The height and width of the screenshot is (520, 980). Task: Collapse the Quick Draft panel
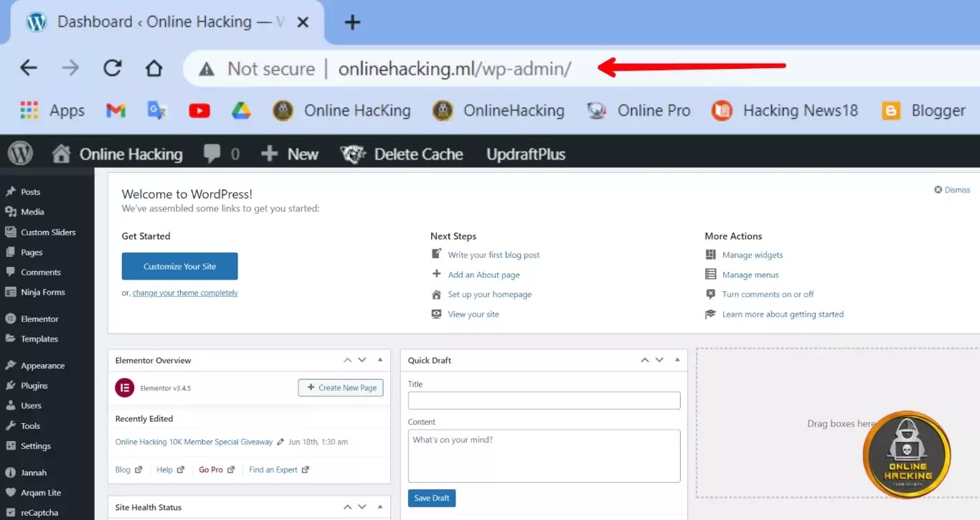(677, 360)
